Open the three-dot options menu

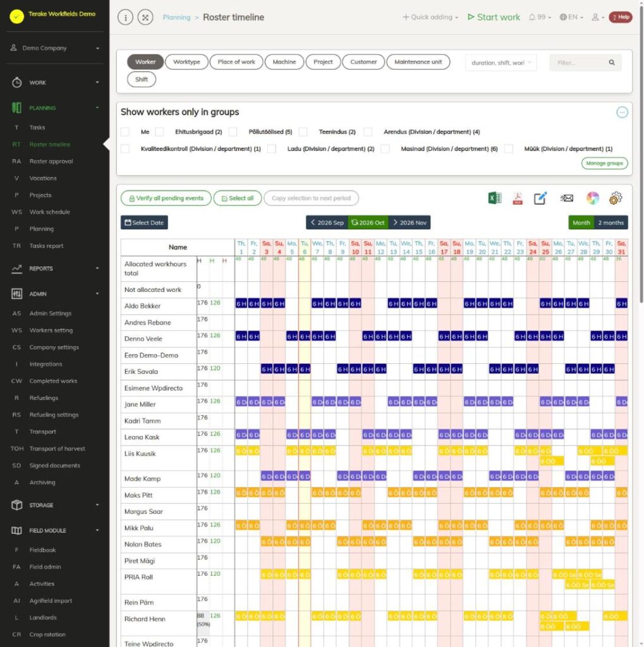tap(126, 17)
